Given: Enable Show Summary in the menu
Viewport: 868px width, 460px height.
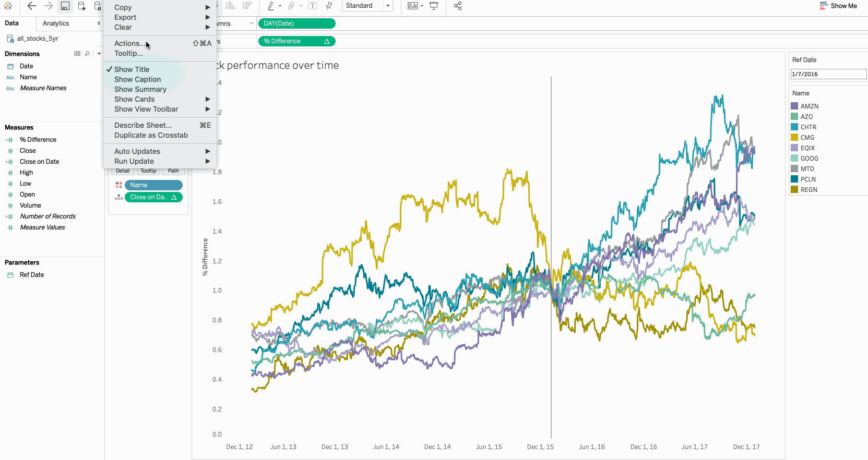Looking at the screenshot, I should [140, 89].
